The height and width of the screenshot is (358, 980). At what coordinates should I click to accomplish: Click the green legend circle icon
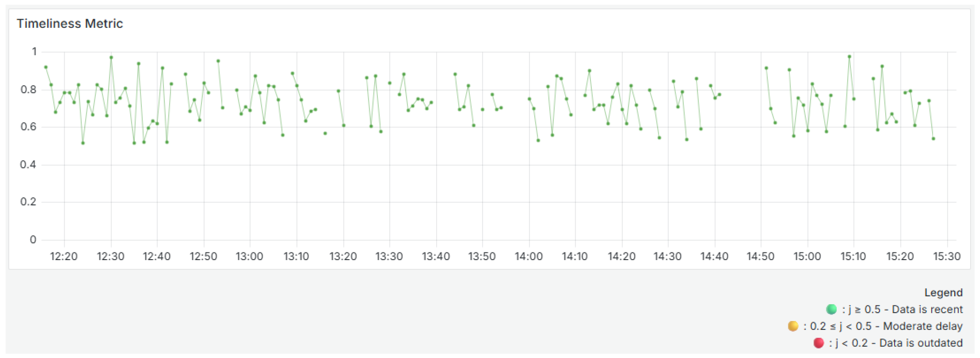click(831, 309)
